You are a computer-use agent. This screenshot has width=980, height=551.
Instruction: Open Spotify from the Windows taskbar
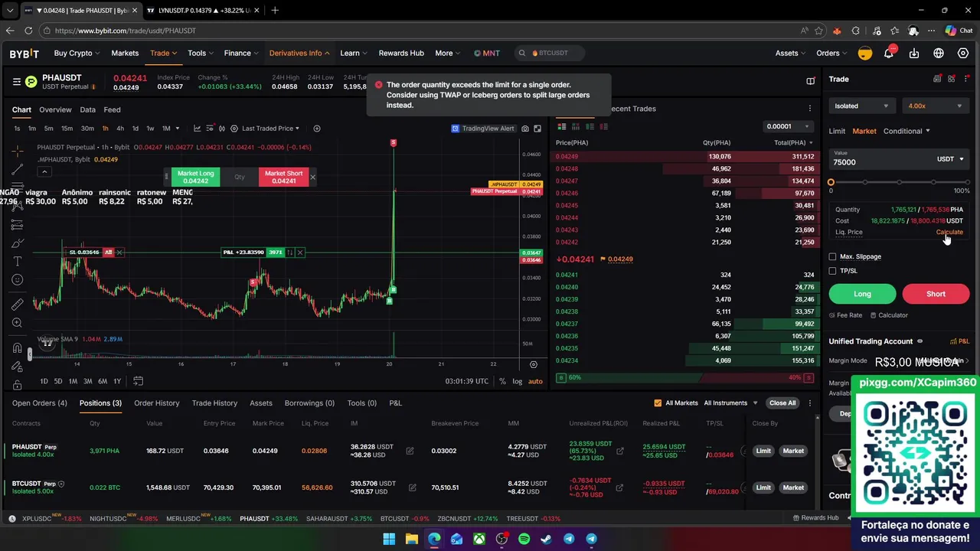pyautogui.click(x=524, y=539)
